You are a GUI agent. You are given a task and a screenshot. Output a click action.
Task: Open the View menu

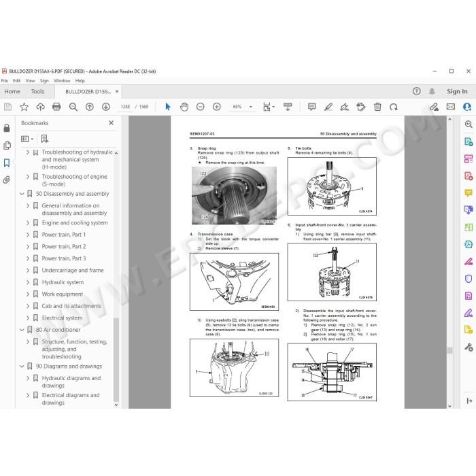[30, 81]
